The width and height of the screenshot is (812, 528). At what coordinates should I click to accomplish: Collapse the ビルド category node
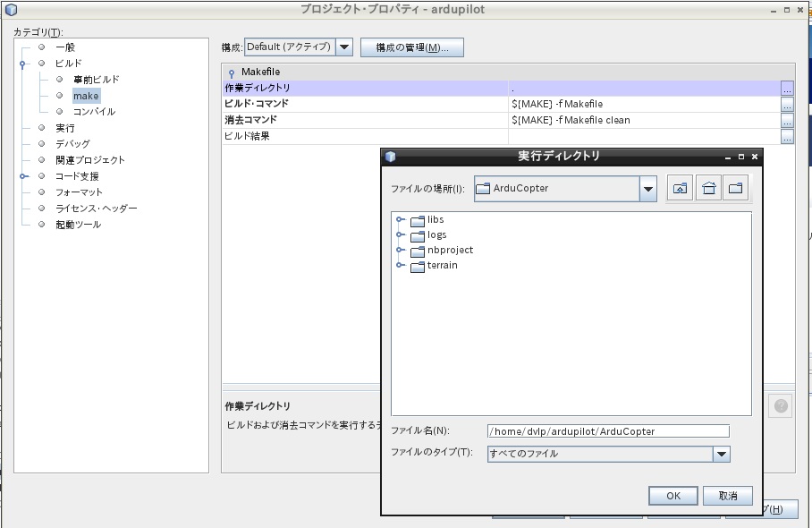(x=22, y=64)
